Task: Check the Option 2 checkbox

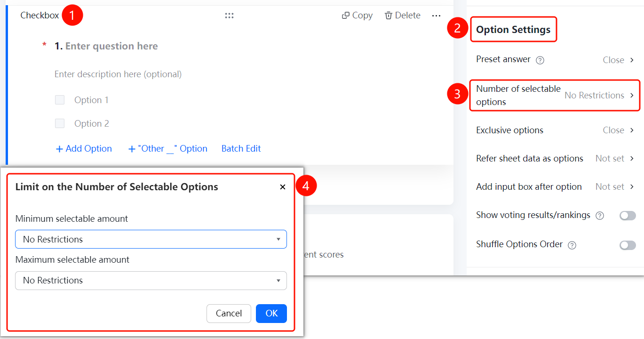Action: point(60,123)
